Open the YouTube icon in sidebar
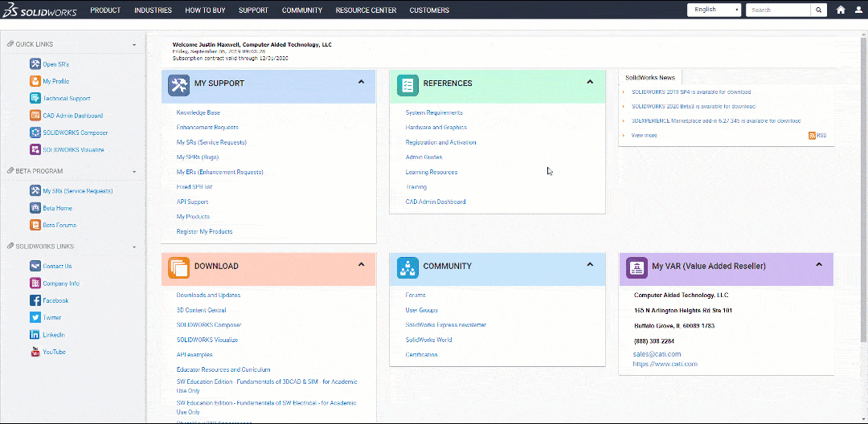This screenshot has width=868, height=424. point(35,352)
